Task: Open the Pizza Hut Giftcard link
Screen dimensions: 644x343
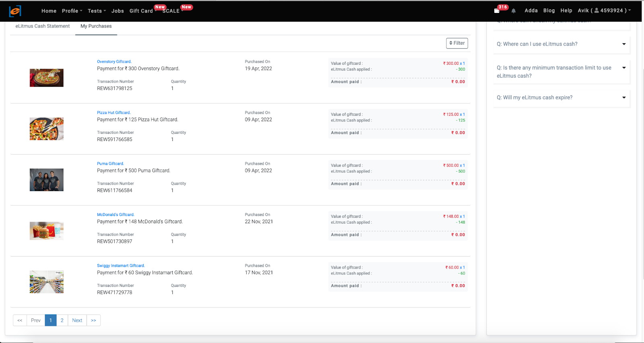Action: (x=114, y=113)
